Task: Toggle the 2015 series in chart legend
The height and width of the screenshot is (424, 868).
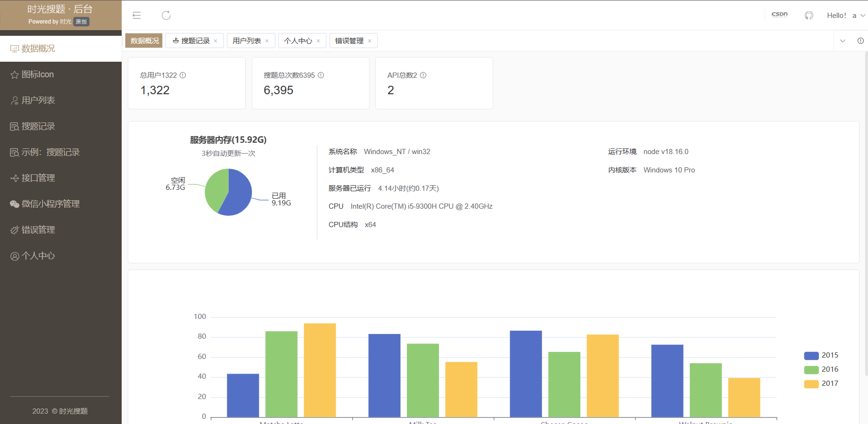Action: [x=820, y=355]
